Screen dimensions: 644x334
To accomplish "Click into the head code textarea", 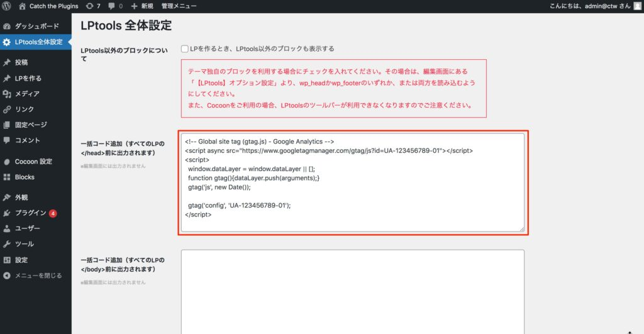I will (353, 182).
